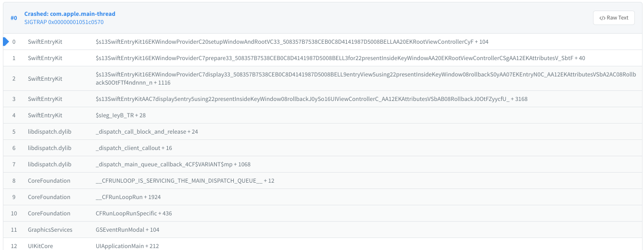
Task: Click GraphicsServices library in frame 11
Action: coord(50,230)
